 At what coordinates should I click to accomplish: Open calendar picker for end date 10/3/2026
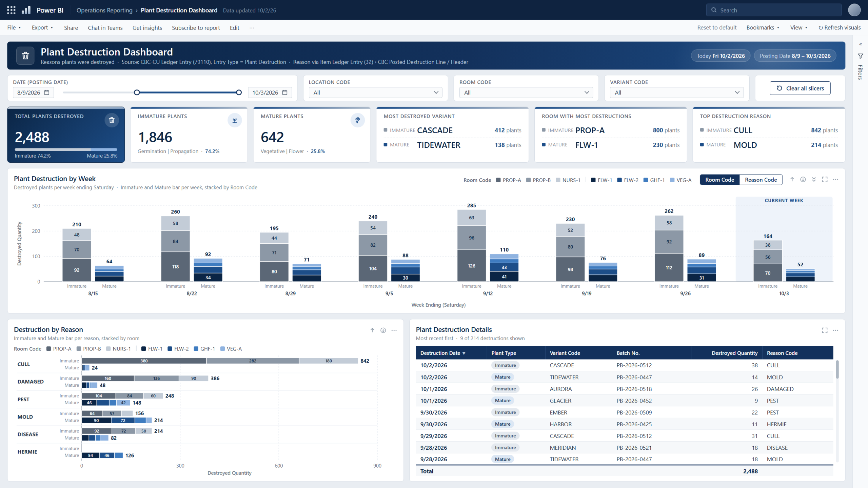tap(285, 93)
